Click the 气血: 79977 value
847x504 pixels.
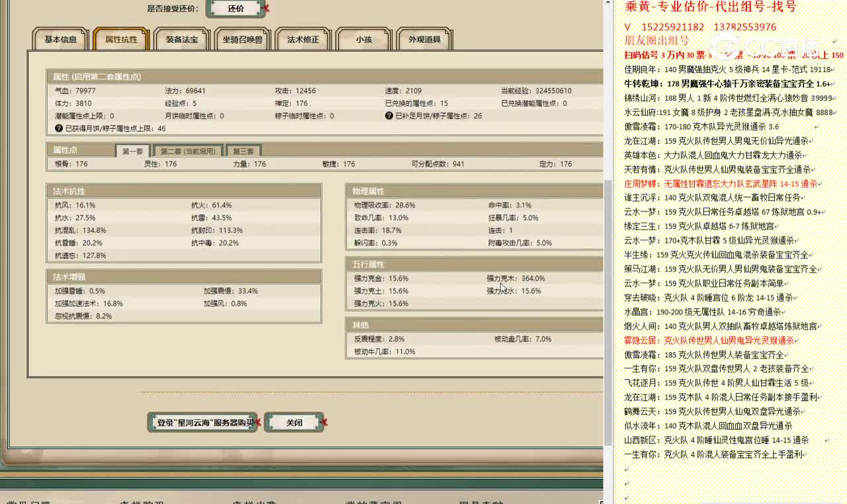(x=75, y=91)
